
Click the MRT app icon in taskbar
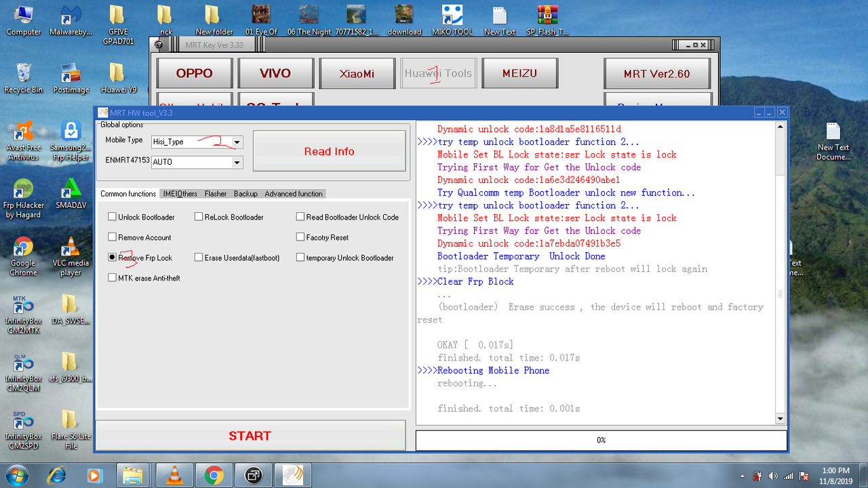click(292, 475)
